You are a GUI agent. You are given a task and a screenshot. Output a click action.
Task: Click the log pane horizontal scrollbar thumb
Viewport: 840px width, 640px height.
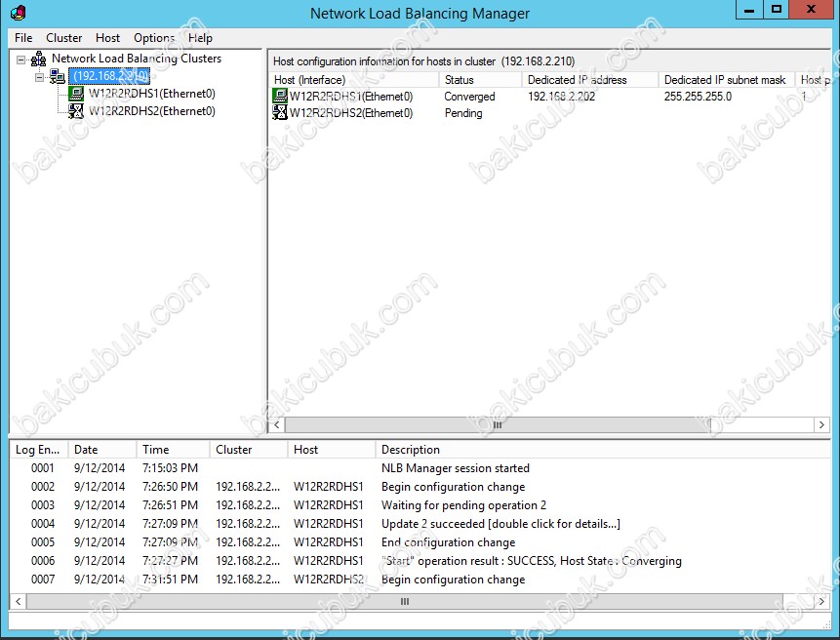405,601
